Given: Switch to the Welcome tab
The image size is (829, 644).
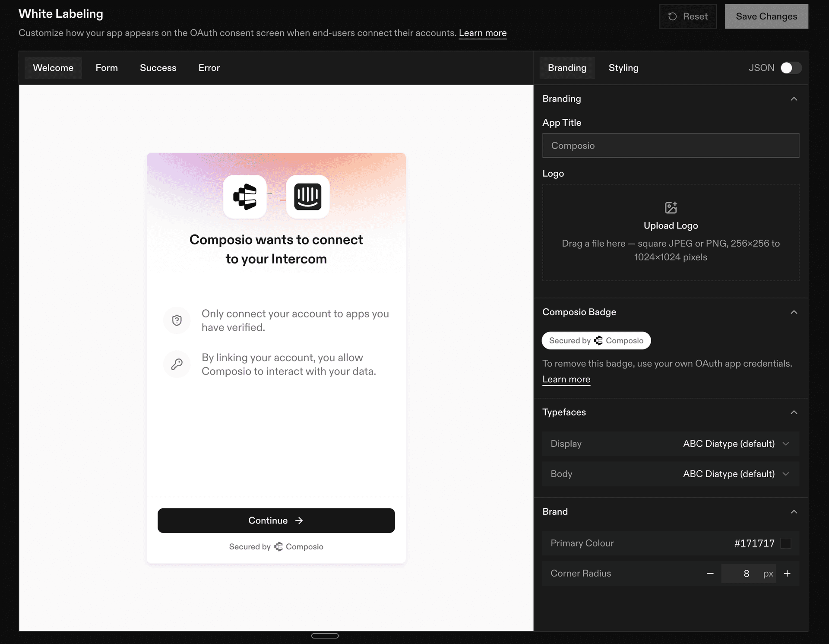Looking at the screenshot, I should tap(53, 68).
